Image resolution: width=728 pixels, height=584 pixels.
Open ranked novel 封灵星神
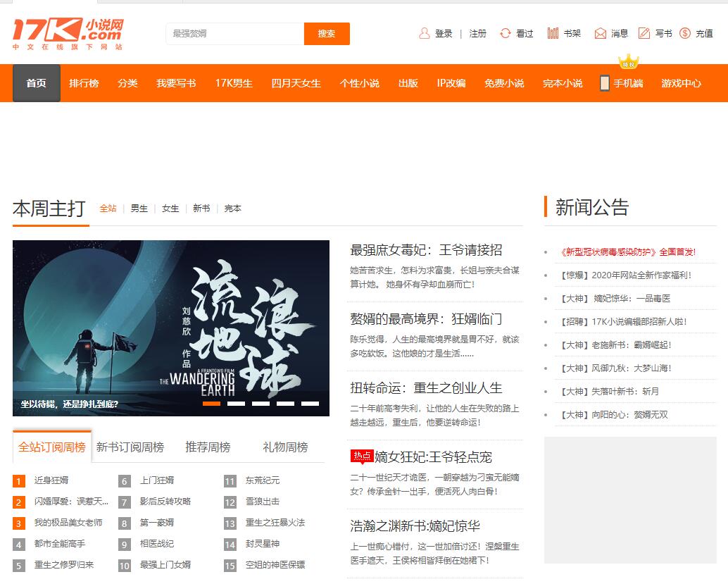pos(263,544)
